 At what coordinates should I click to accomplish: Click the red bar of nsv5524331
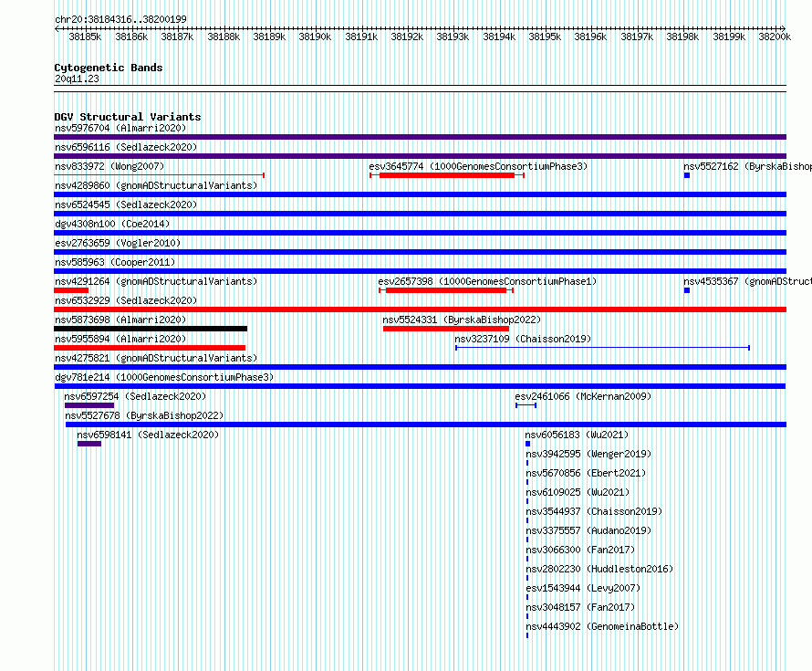click(446, 329)
